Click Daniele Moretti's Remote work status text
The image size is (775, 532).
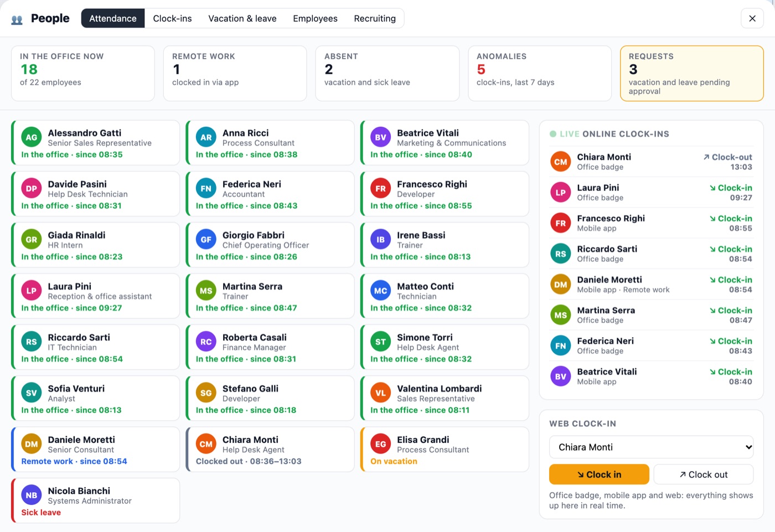[74, 461]
